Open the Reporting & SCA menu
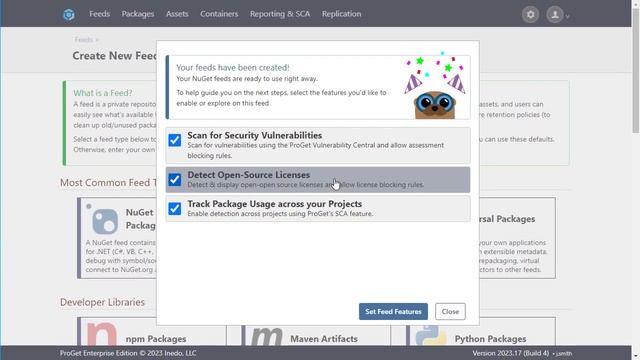 click(x=280, y=14)
